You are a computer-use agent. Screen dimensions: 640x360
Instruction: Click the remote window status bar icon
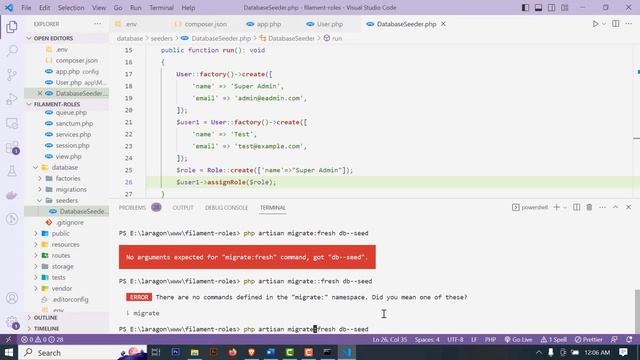(x=8, y=340)
